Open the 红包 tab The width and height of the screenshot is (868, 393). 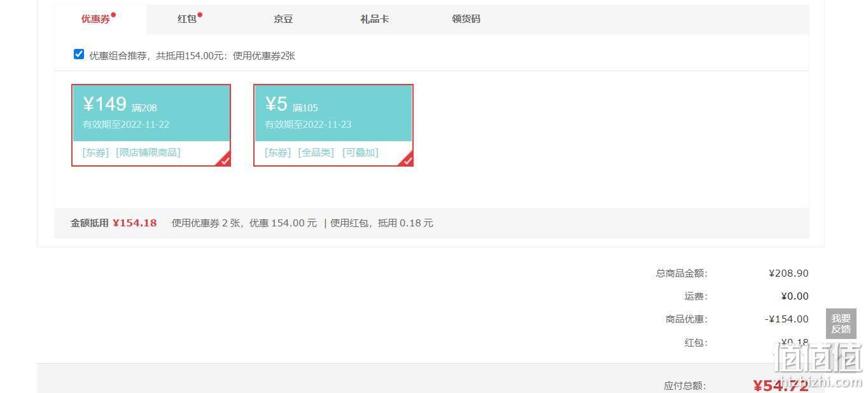point(187,19)
